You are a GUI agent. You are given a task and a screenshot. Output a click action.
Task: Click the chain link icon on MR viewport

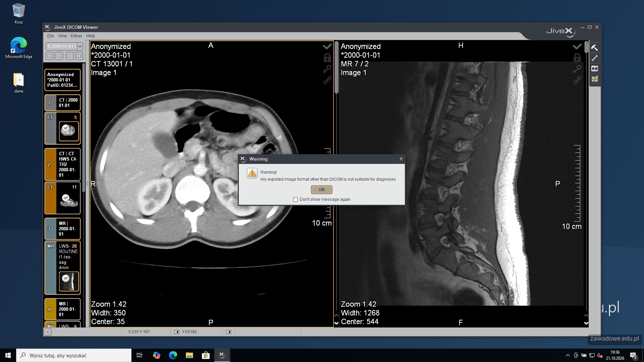click(577, 80)
